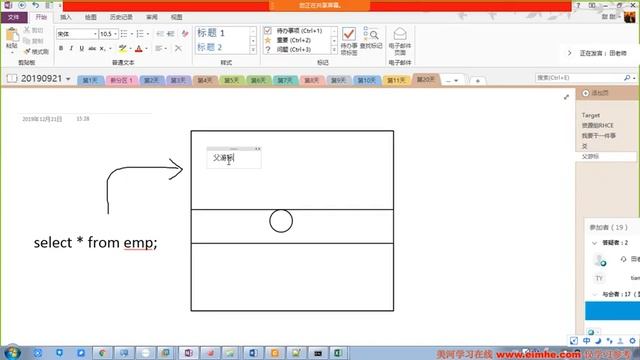The width and height of the screenshot is (640, 360).
Task: Click the 'select * from emp;' text
Action: [x=95, y=242]
